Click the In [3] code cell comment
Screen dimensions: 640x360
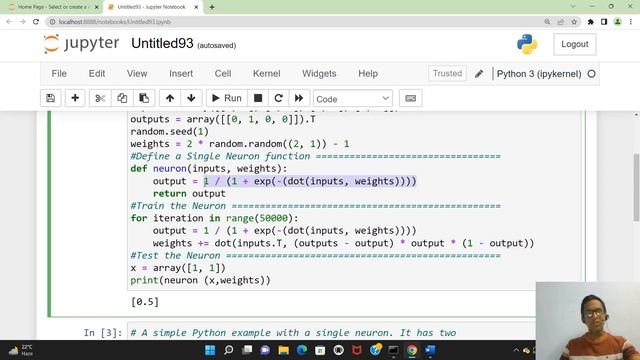click(293, 333)
